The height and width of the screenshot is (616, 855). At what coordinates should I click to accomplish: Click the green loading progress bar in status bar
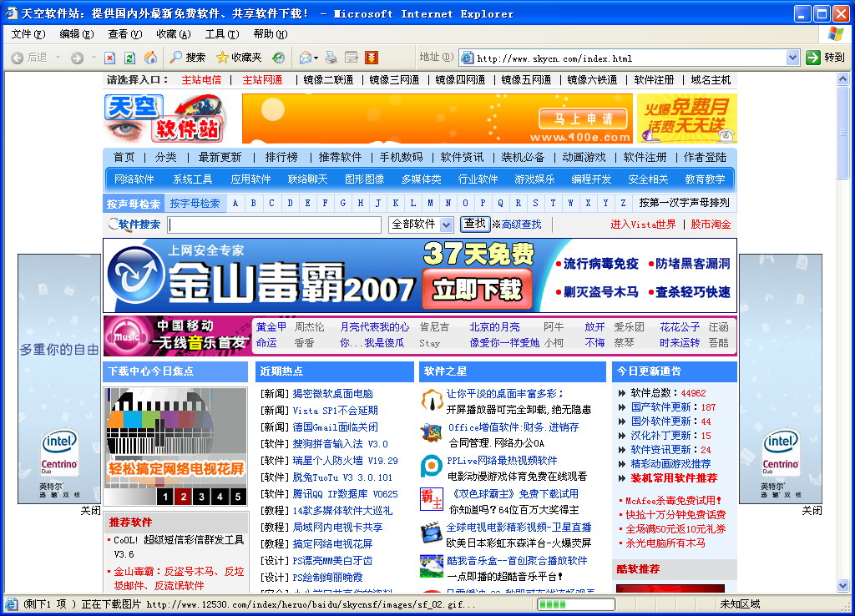(576, 604)
